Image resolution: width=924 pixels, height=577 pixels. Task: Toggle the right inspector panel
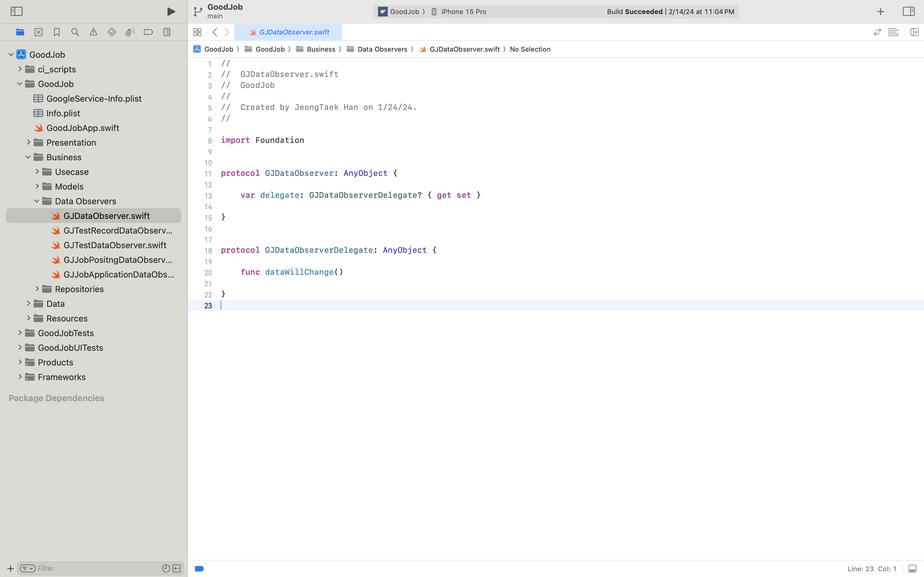[x=908, y=12]
